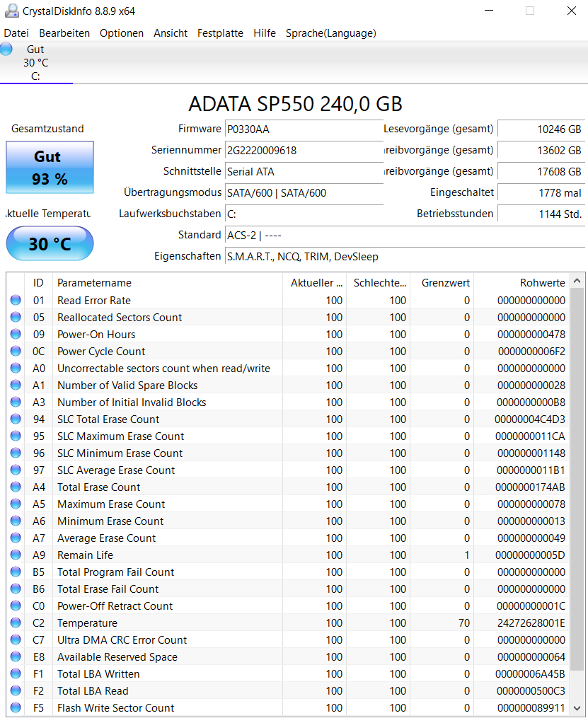The width and height of the screenshot is (588, 718).
Task: Click the Schnittstelle field Serial ATA
Action: click(x=304, y=172)
